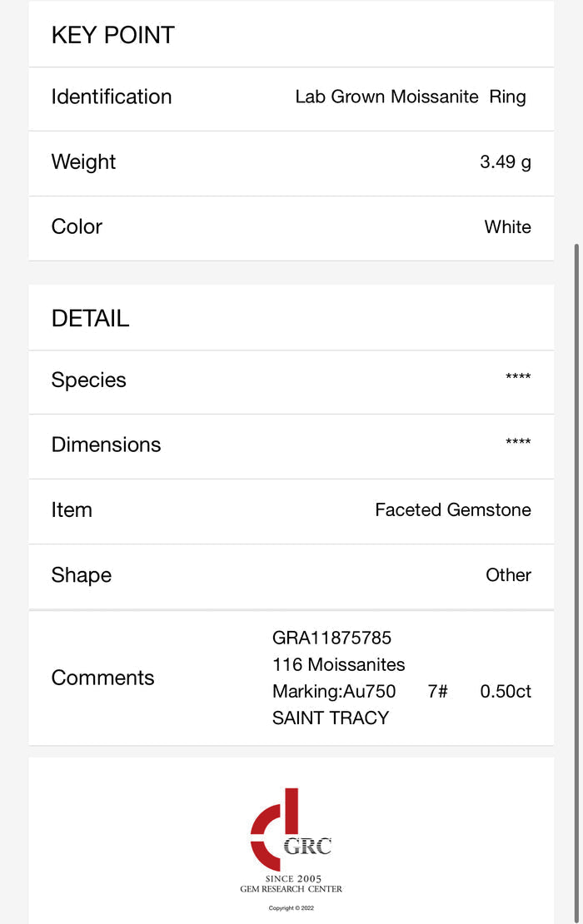583x924 pixels.
Task: Select the KEY POINT section heading
Action: pyautogui.click(x=113, y=35)
